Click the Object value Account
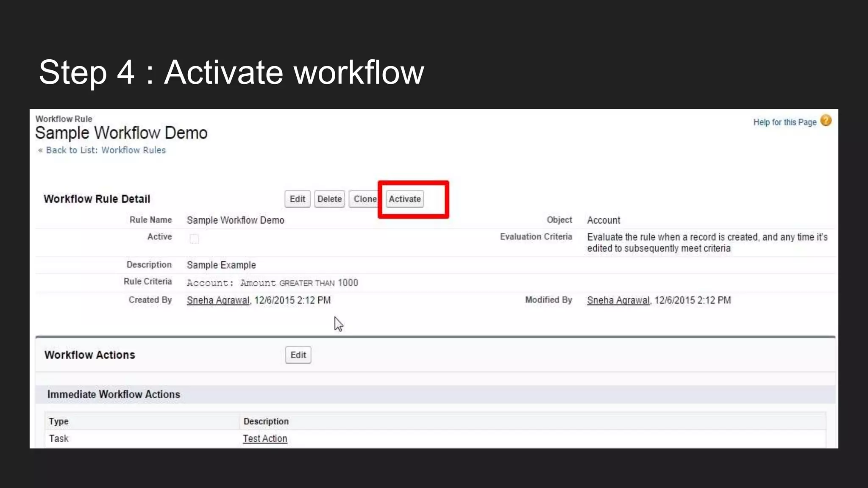Viewport: 868px width, 488px height. (604, 220)
